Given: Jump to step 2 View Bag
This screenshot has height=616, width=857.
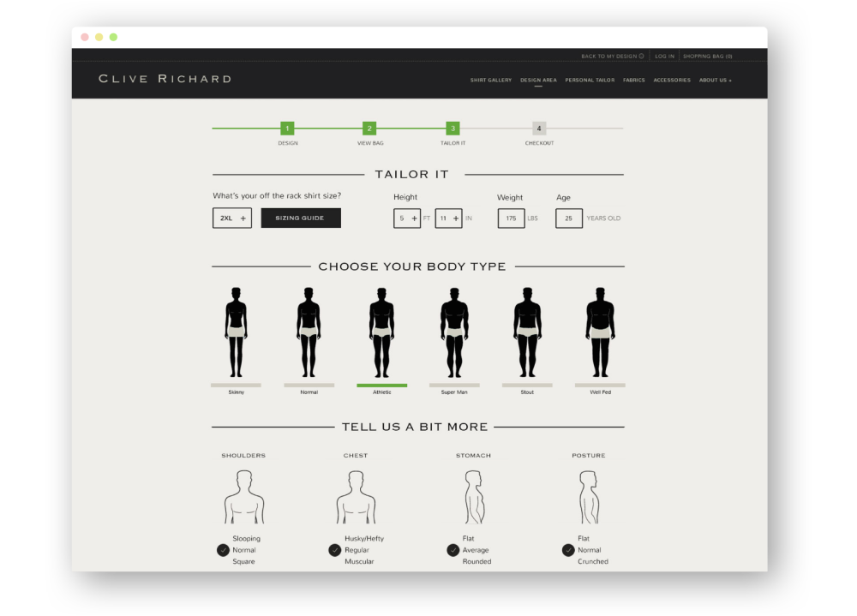Looking at the screenshot, I should click(369, 129).
